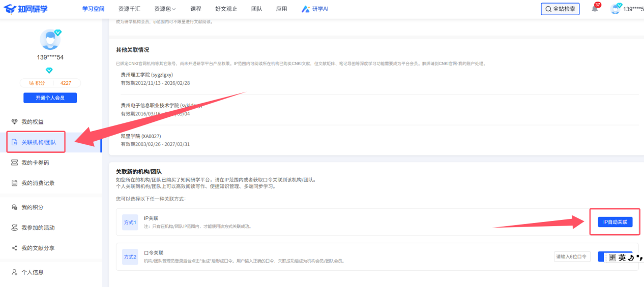Open 我的权益 diamond icon item

pyautogui.click(x=15, y=122)
